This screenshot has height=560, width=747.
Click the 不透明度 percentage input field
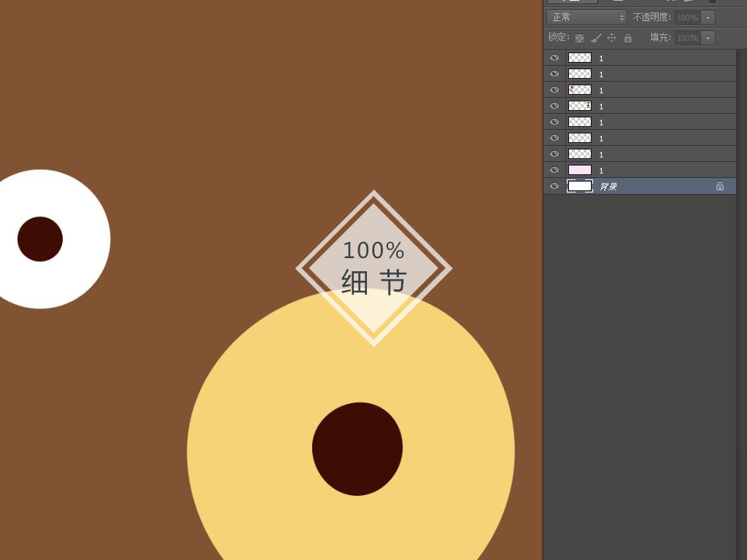click(x=686, y=17)
